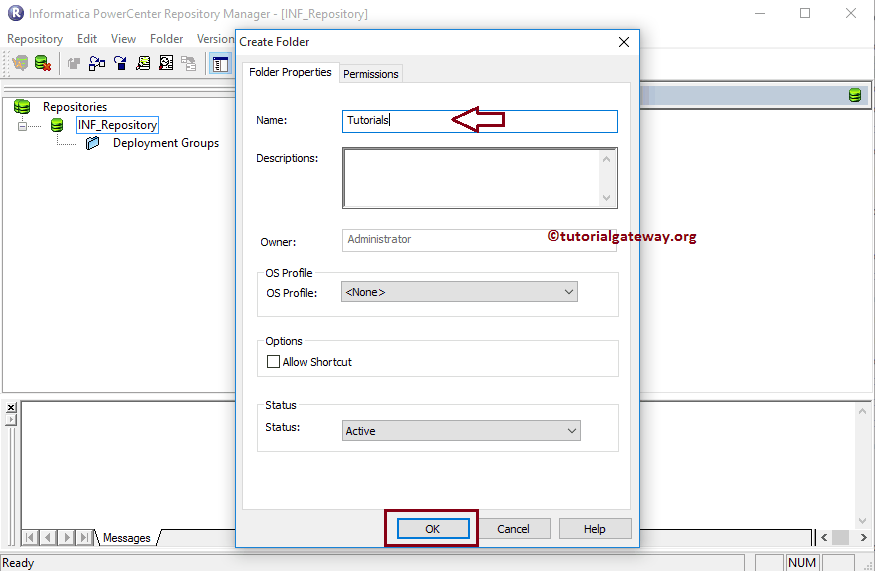Click the Informatica R application icon
Image resolution: width=875 pixels, height=571 pixels.
point(16,13)
